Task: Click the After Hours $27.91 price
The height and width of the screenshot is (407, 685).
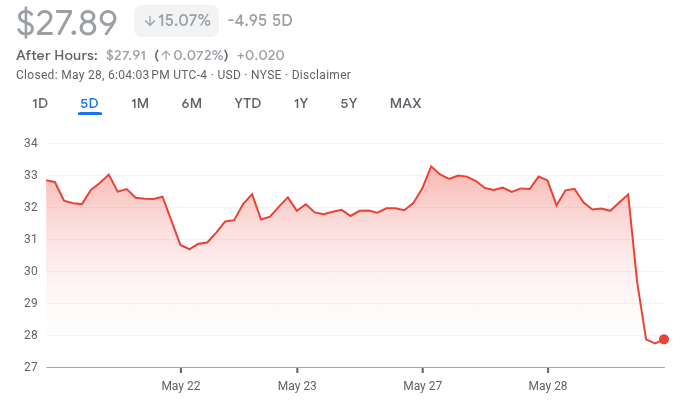Action: [126, 55]
